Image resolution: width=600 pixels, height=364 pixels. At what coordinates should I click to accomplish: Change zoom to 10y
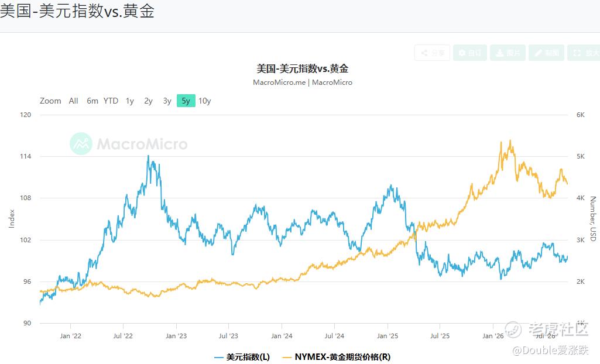click(x=205, y=101)
